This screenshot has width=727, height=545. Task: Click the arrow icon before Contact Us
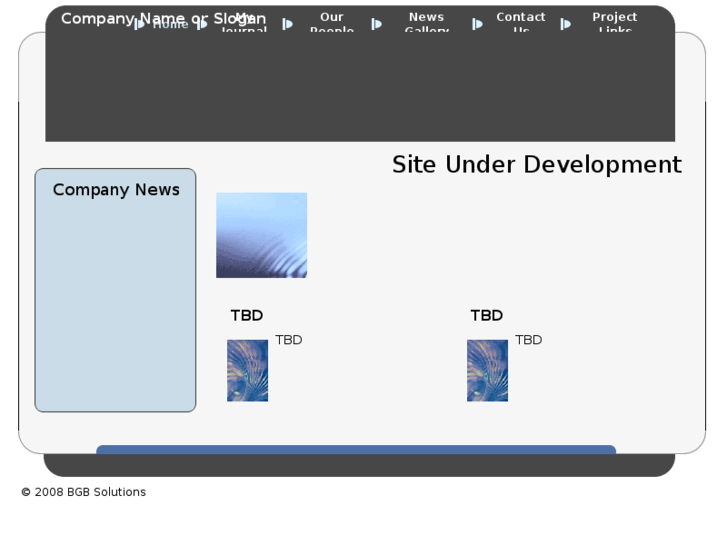pos(477,24)
